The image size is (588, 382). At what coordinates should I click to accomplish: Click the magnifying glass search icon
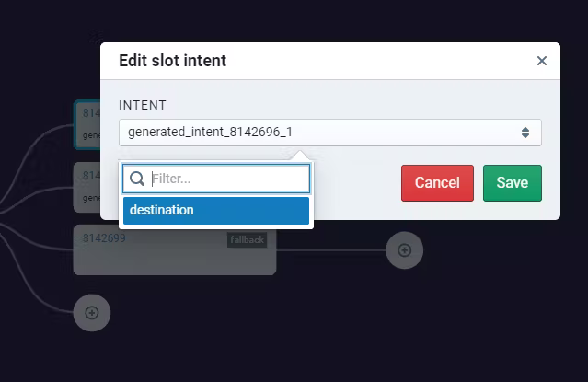pyautogui.click(x=137, y=179)
